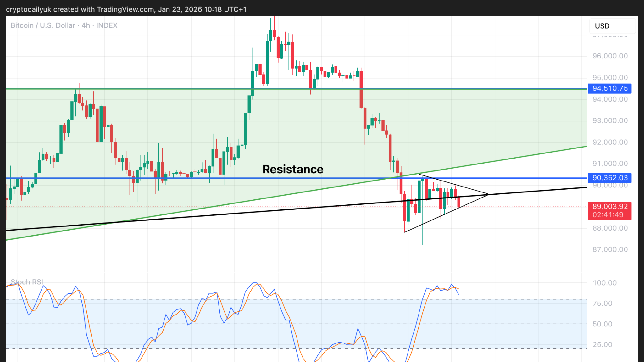
Task: Click the apex of the black triangle pattern
Action: click(488, 194)
